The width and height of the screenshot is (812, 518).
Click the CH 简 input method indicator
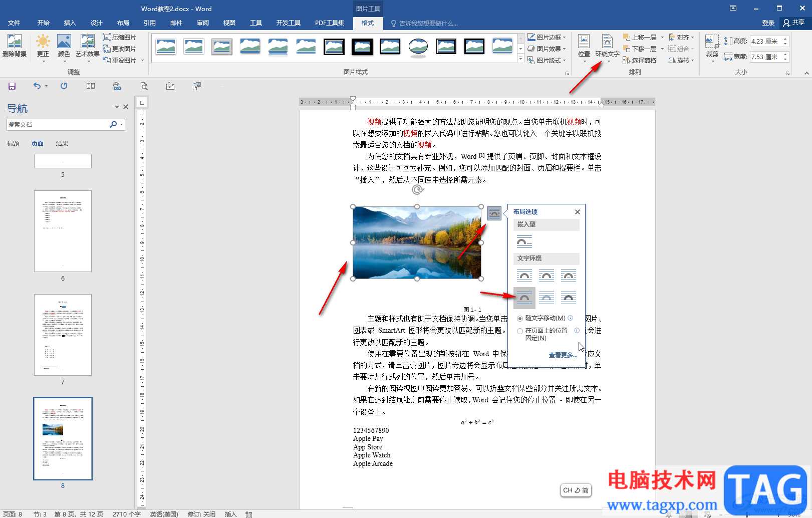point(576,490)
